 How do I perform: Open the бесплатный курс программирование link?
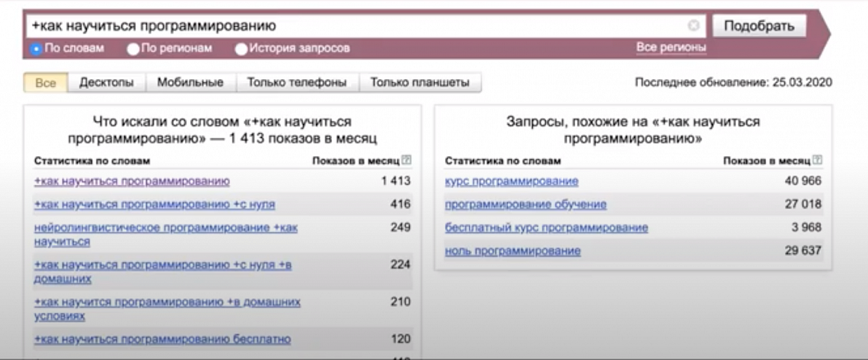(547, 228)
